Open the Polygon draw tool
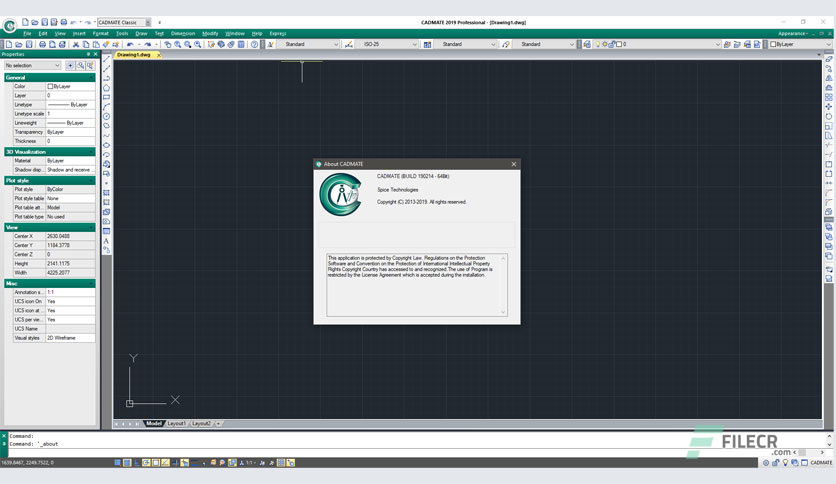Viewport: 836px width, 484px height. tap(107, 87)
